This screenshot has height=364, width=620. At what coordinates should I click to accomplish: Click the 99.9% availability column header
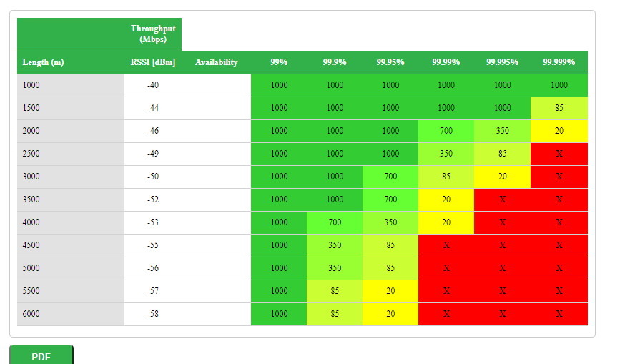pyautogui.click(x=335, y=62)
